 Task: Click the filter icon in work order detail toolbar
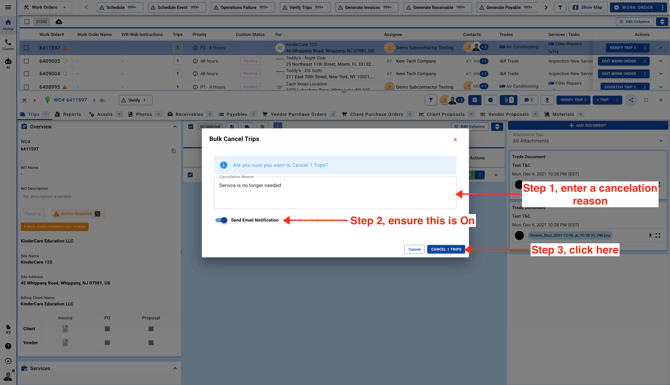[430, 100]
